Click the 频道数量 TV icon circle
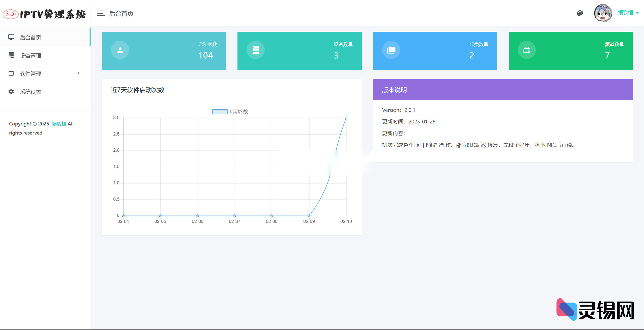Screen dimensions: 644x330 (x=527, y=50)
